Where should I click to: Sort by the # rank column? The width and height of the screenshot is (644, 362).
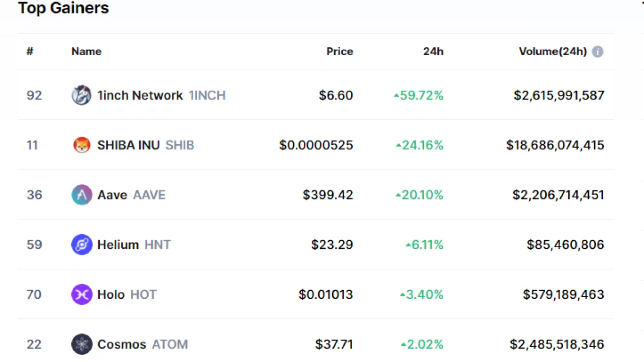tap(30, 51)
